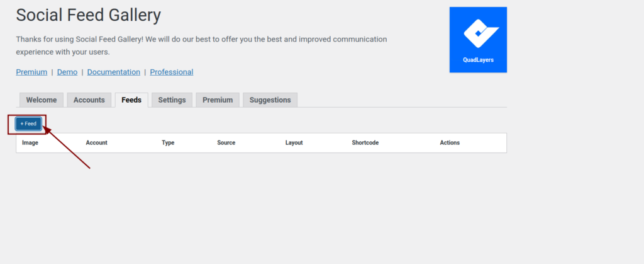Select the Feeds tab
The image size is (644, 264).
[131, 100]
